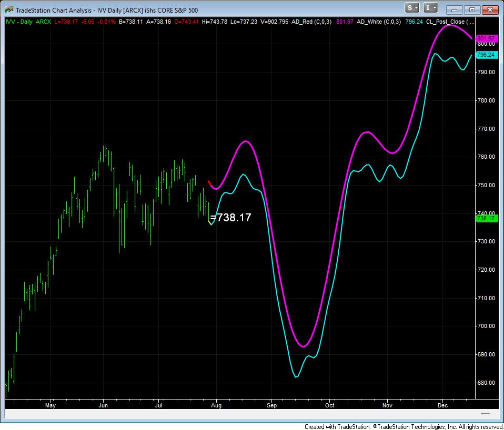
Task: Maximize the Chart Analysis window
Action: (472, 10)
